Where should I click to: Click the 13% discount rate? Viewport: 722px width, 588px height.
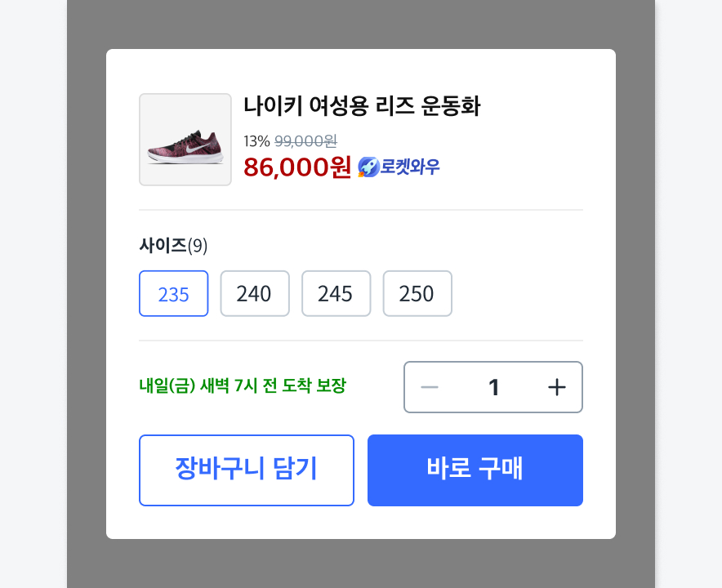[x=256, y=141]
